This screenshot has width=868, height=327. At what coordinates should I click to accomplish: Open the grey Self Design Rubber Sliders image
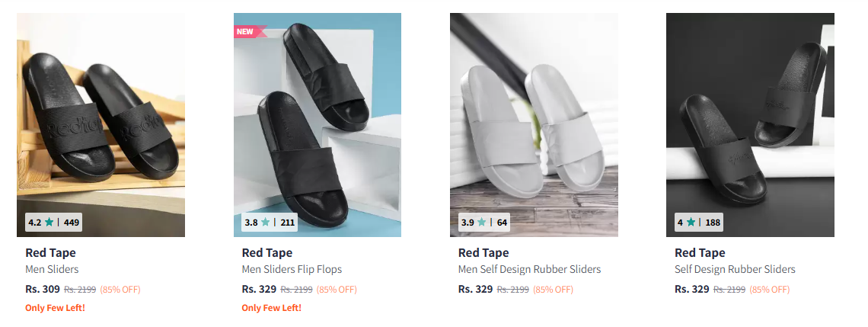pos(534,125)
